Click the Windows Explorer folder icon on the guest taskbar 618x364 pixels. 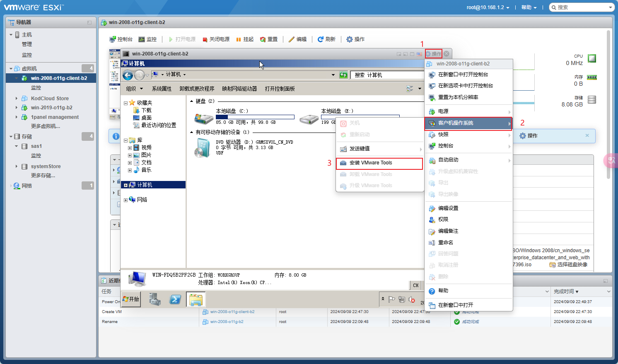point(196,299)
